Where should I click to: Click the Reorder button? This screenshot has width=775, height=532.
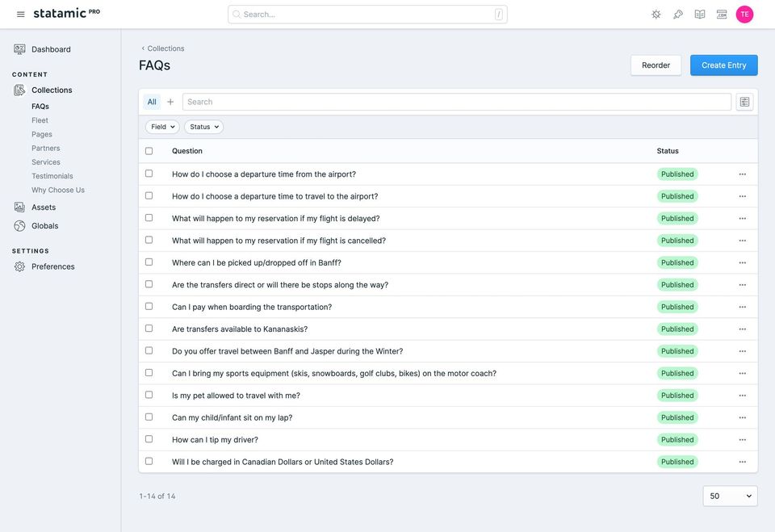(656, 65)
